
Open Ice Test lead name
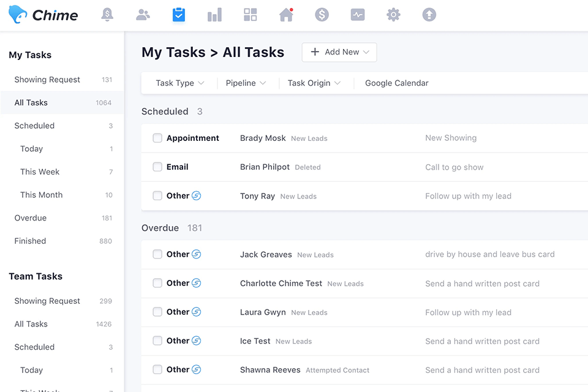pyautogui.click(x=255, y=341)
